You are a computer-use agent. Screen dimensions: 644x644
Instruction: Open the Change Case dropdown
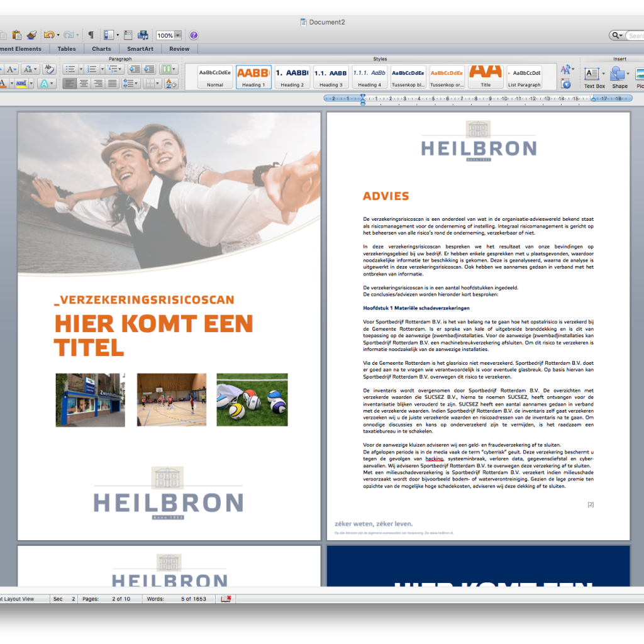(x=28, y=69)
